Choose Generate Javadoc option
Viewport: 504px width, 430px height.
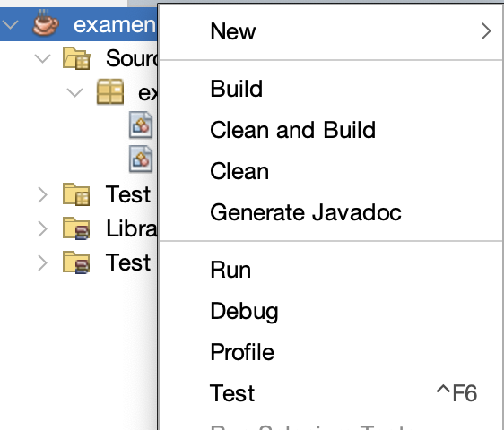point(331,212)
